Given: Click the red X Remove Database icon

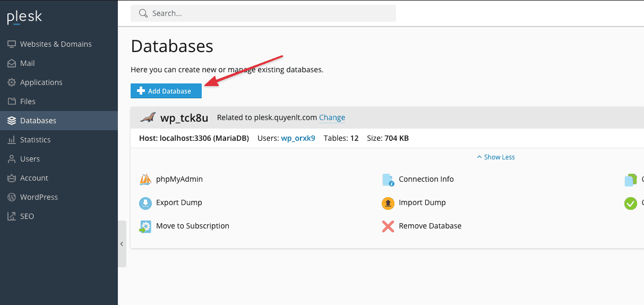Looking at the screenshot, I should click(x=388, y=226).
